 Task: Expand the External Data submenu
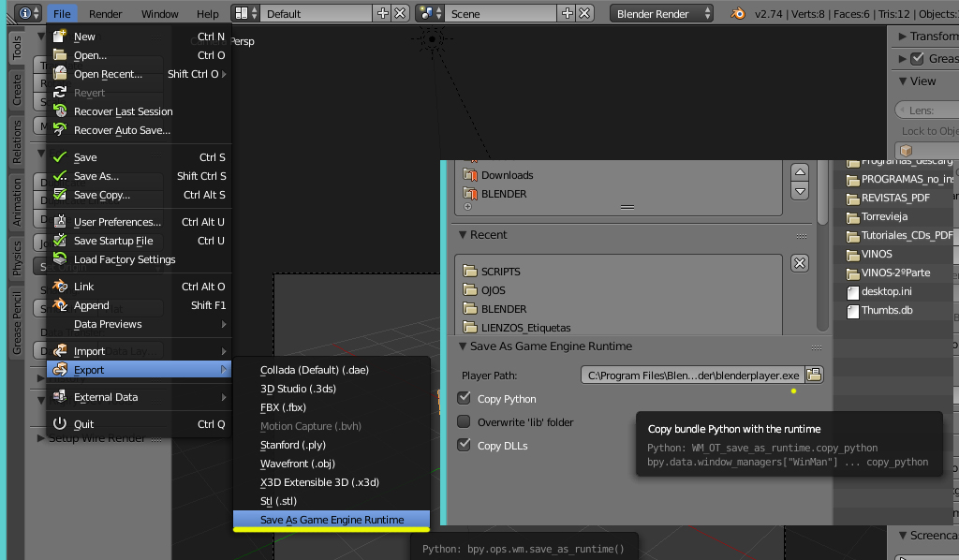(x=139, y=397)
